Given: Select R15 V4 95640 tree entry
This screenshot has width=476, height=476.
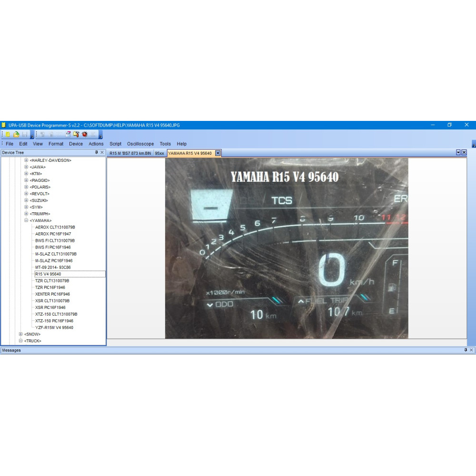Looking at the screenshot, I should [x=48, y=274].
